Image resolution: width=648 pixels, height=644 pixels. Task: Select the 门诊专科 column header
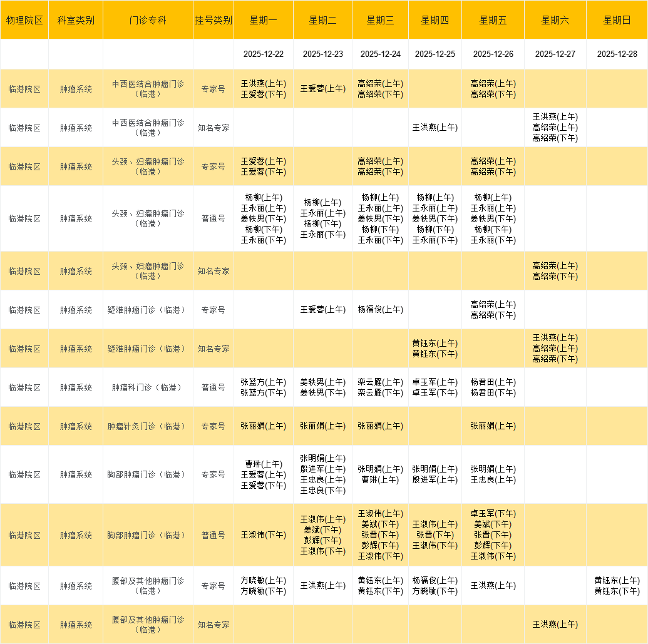click(x=148, y=20)
